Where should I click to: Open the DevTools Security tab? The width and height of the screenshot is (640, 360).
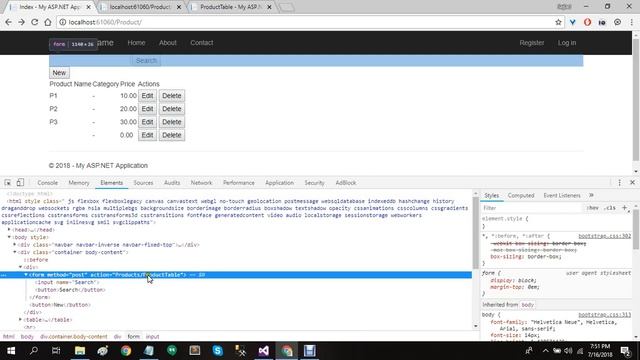coord(314,183)
